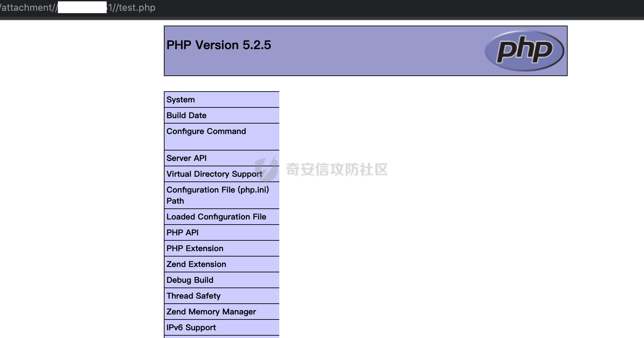This screenshot has width=644, height=338.
Task: Click the Configure Command cell
Action: [222, 137]
